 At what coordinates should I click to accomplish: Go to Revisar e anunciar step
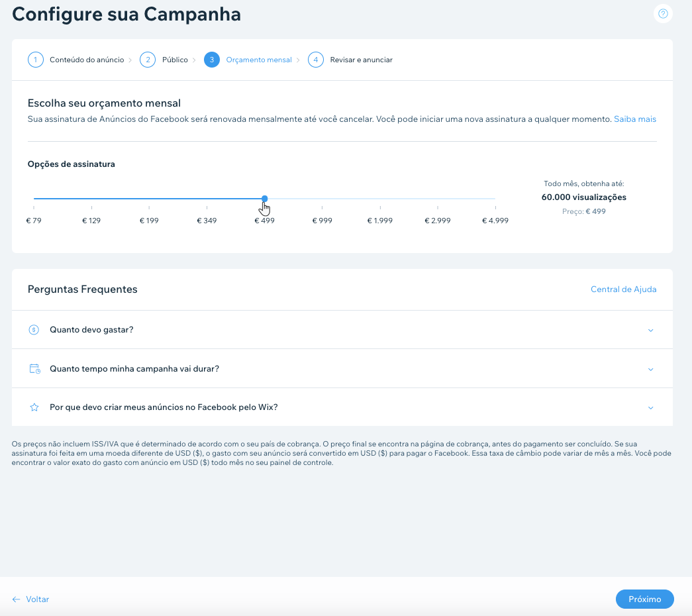(362, 60)
